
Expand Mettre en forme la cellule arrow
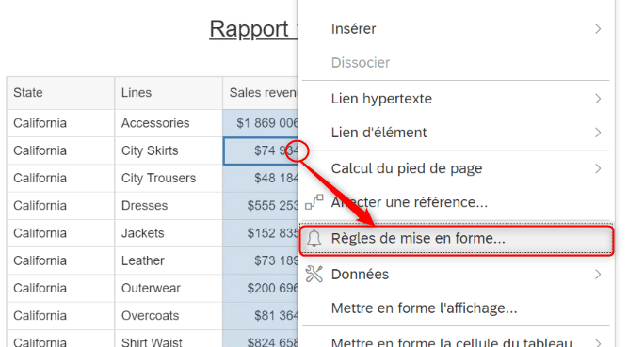click(598, 342)
